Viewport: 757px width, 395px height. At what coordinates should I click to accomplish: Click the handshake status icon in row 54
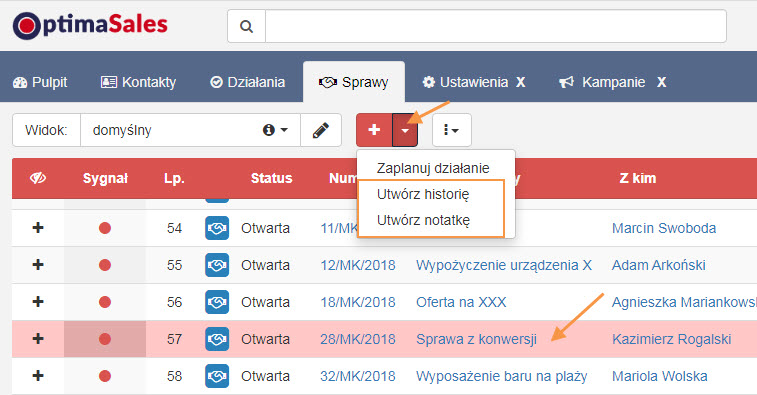(x=217, y=228)
